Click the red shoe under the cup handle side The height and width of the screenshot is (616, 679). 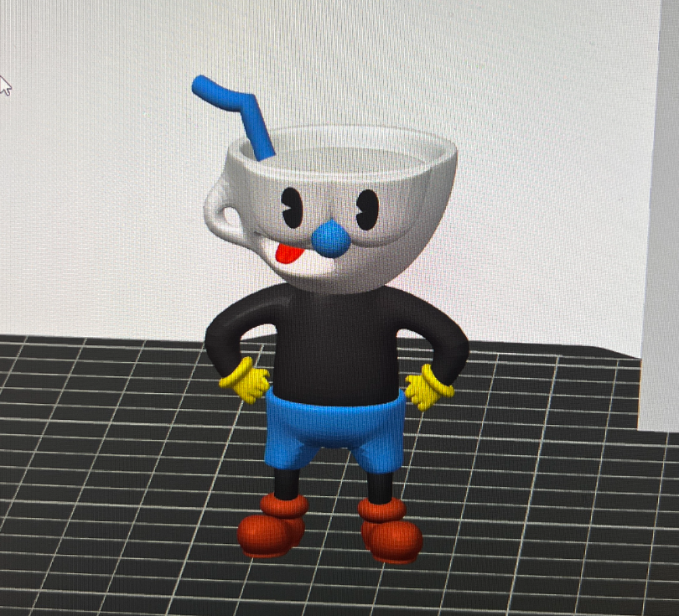[x=272, y=525]
